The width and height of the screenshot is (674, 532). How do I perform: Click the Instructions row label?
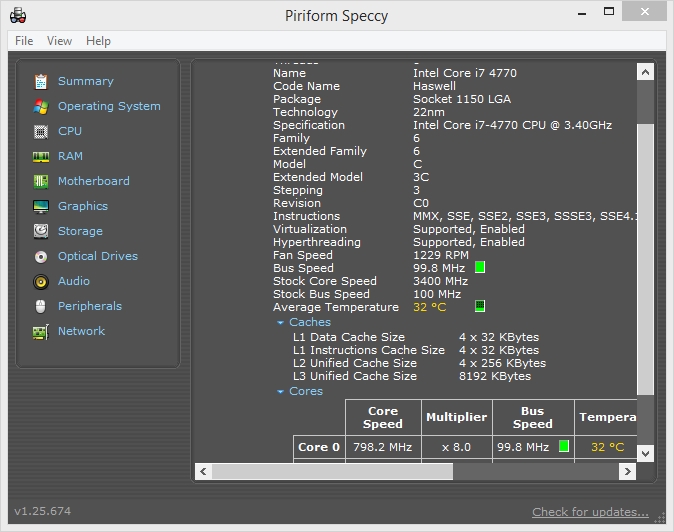[306, 216]
